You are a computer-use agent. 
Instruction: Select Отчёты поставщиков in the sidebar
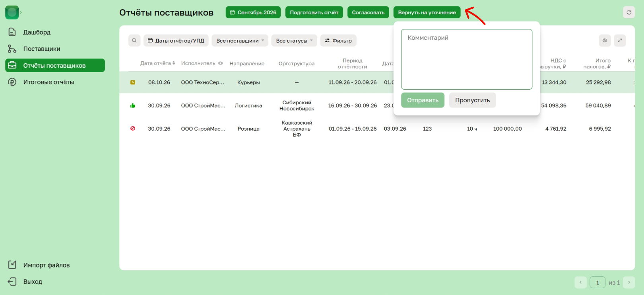tap(55, 66)
